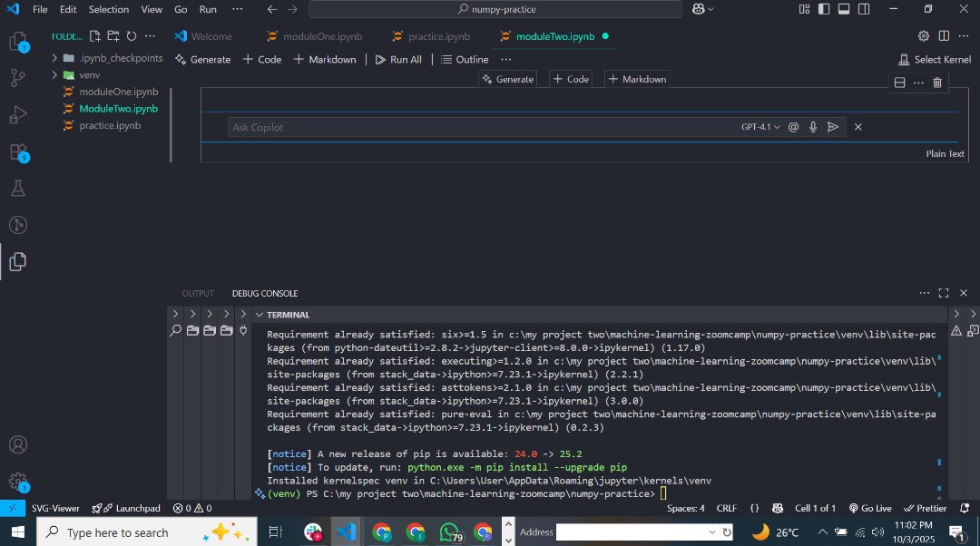This screenshot has height=546, width=980.
Task: Open the Windows Start menu
Action: 17,532
